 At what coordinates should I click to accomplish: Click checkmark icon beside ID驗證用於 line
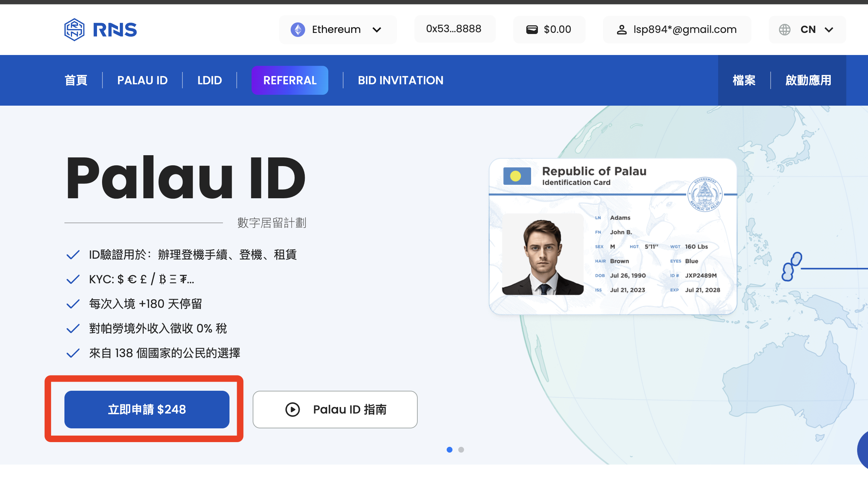(73, 255)
